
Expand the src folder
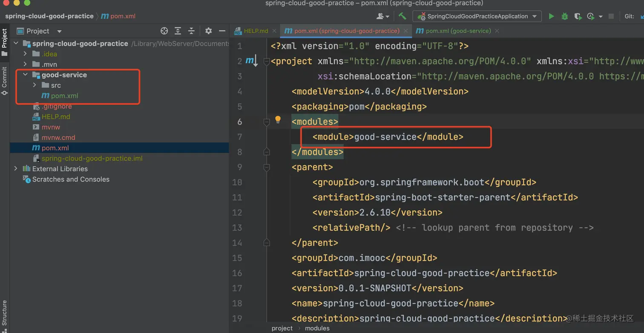34,85
